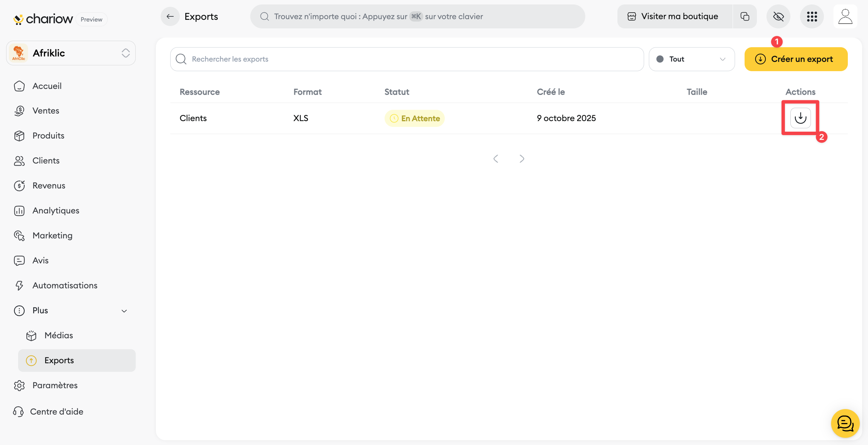Focus the Rechercher les exports field
The image size is (868, 445).
407,59
